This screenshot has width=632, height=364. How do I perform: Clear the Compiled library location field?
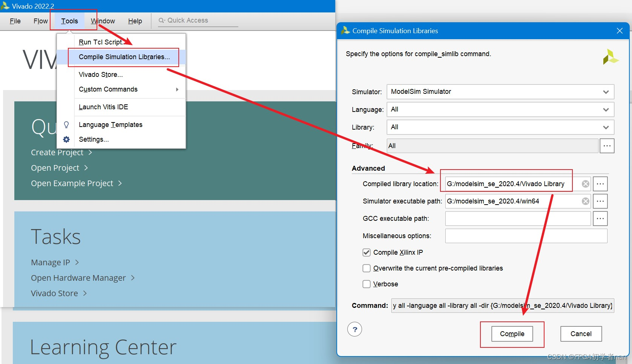586,184
